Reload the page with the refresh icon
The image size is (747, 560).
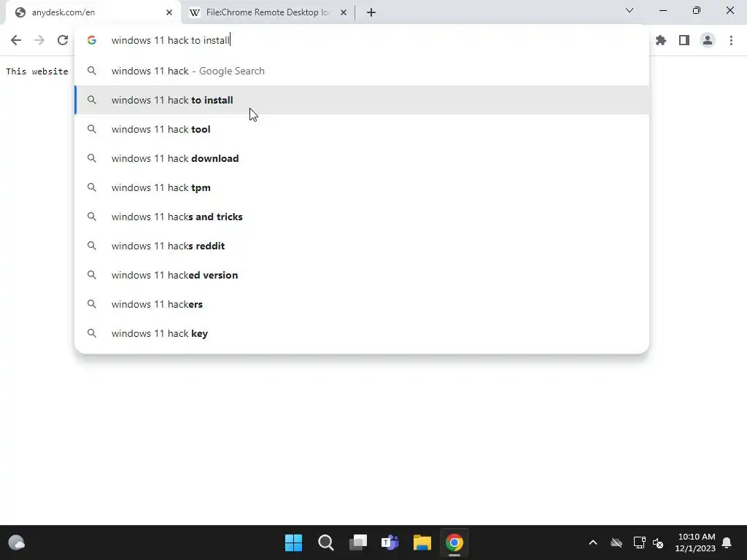[63, 41]
